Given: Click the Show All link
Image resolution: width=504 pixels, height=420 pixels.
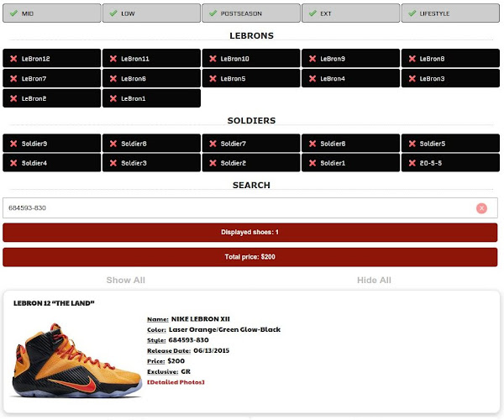Looking at the screenshot, I should click(x=126, y=280).
